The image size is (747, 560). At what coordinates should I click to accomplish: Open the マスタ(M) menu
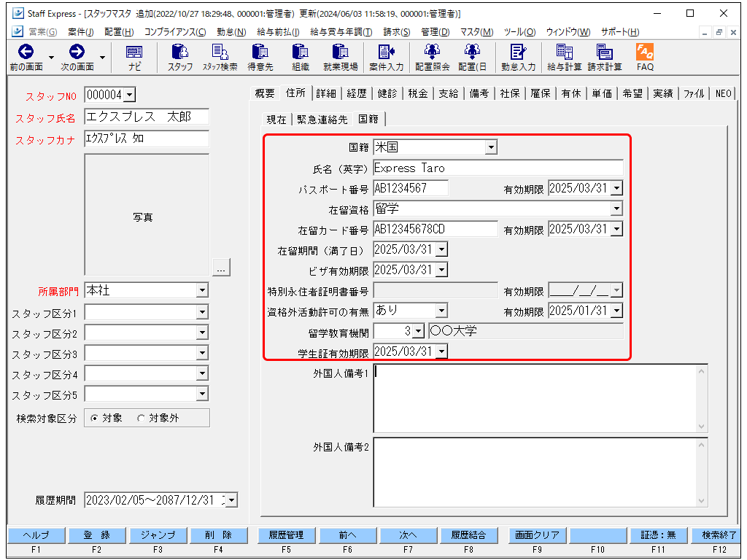pyautogui.click(x=476, y=32)
